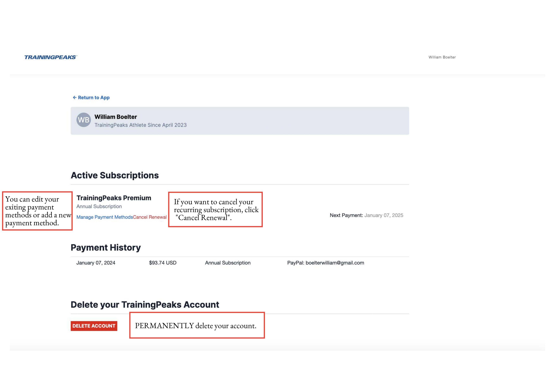Click 'Annual Subscription' under TrainingPeaks Premium

[99, 206]
